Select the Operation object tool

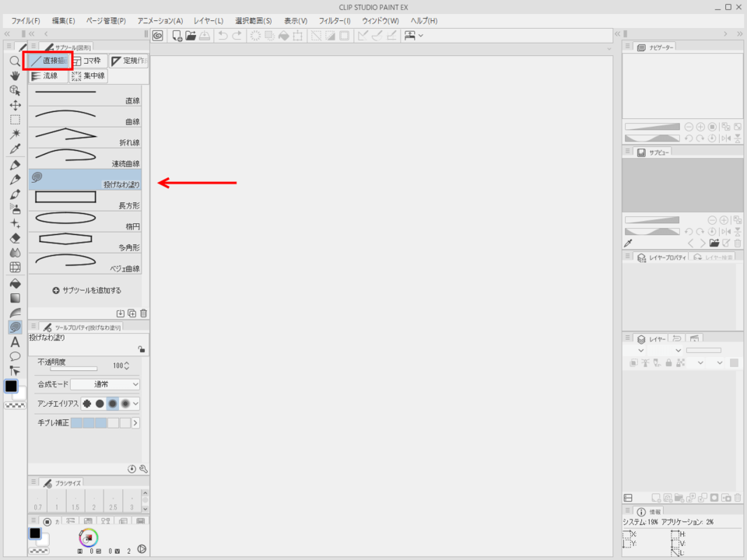point(15,90)
